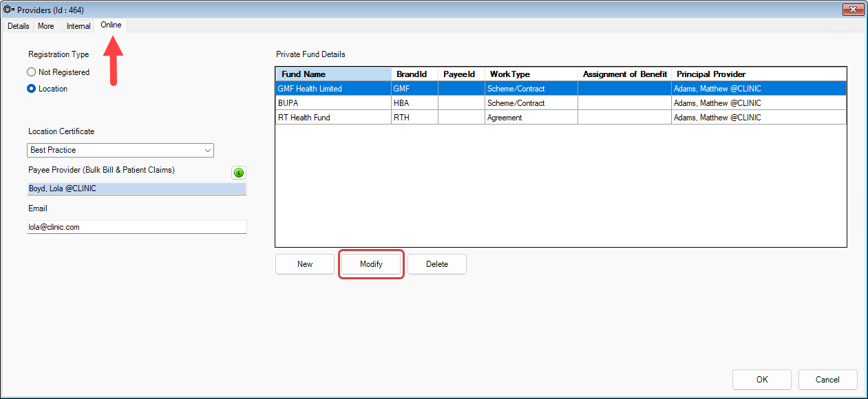Click the Principal Provider column header
Viewport: 868px width, 399px height.
[759, 74]
